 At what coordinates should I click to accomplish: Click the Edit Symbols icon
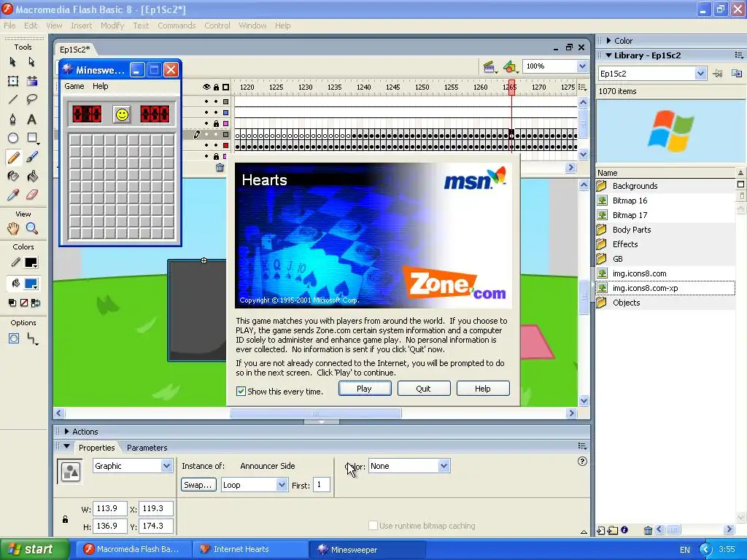(x=510, y=67)
